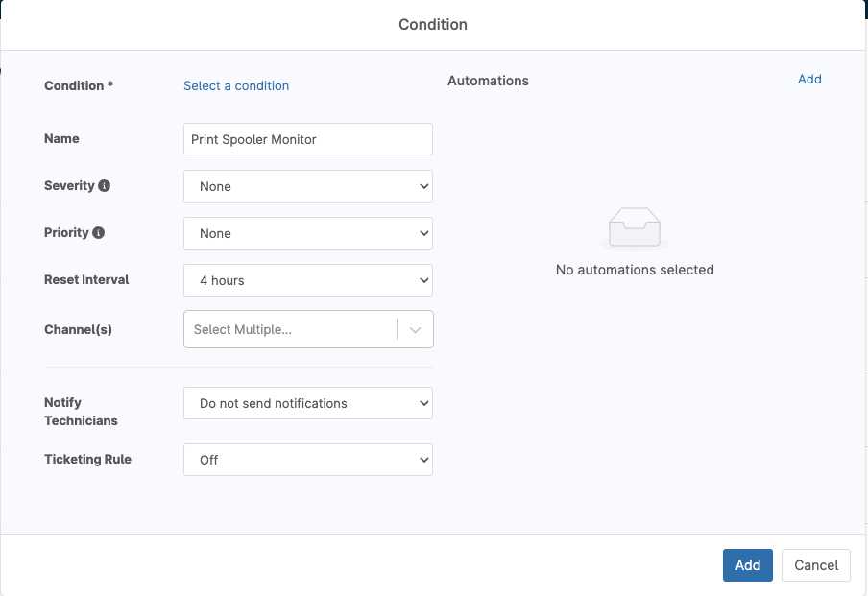Image resolution: width=868 pixels, height=596 pixels.
Task: Open the Ticketing Rule dropdown
Action: tap(307, 460)
